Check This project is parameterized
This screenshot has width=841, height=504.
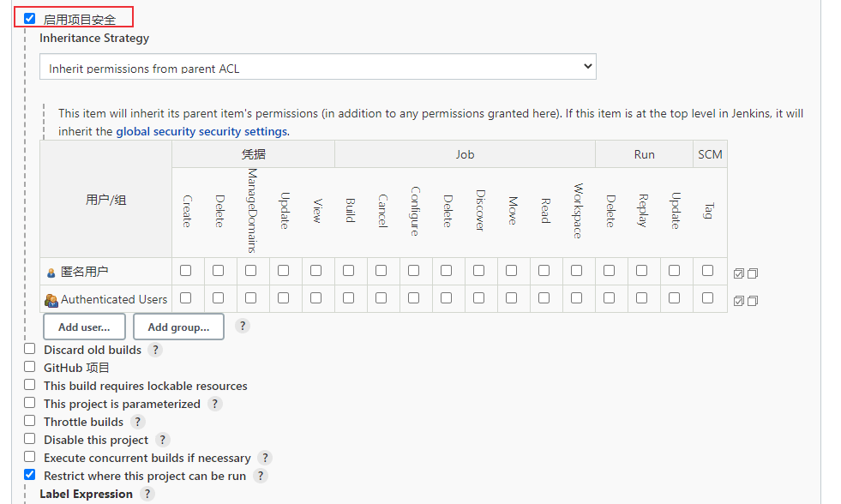click(30, 403)
